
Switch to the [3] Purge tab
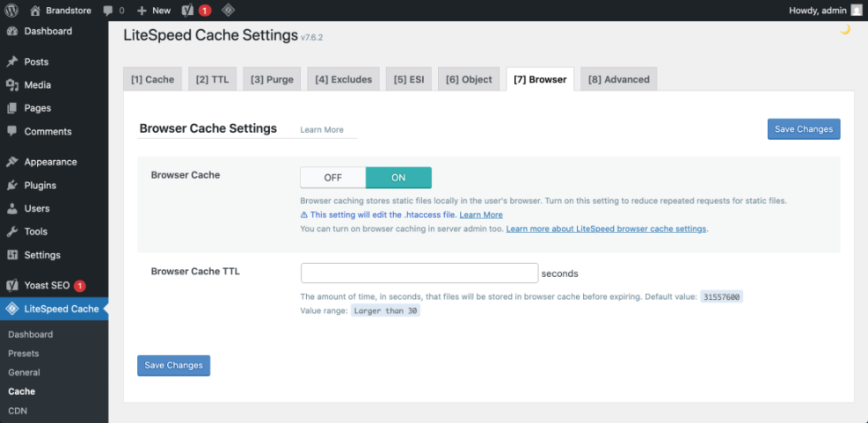tap(272, 79)
